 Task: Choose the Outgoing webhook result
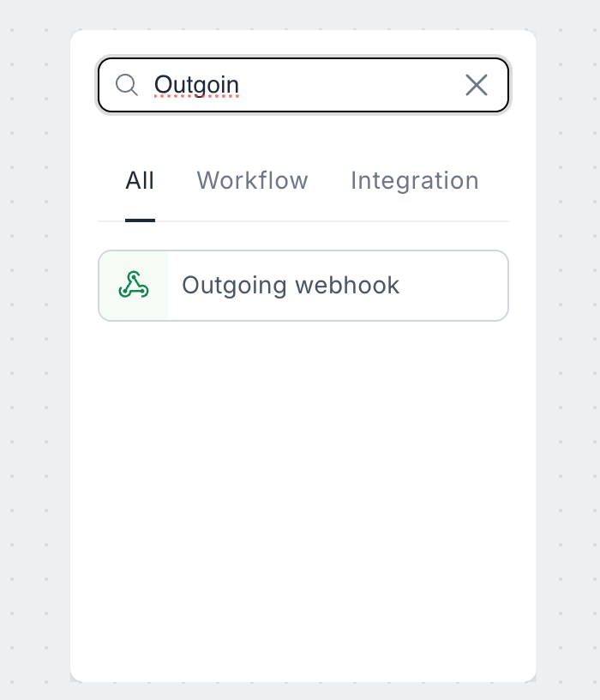tap(303, 286)
